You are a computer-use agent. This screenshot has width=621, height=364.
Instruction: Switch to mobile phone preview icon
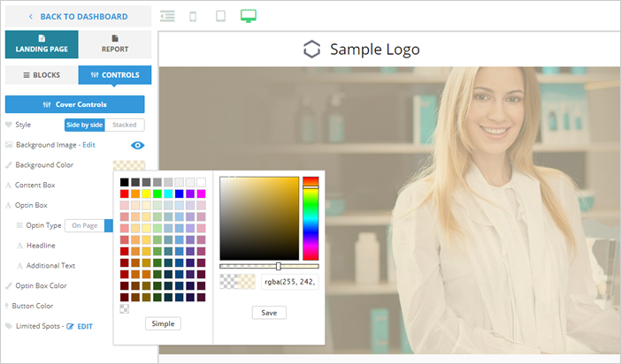(x=193, y=16)
